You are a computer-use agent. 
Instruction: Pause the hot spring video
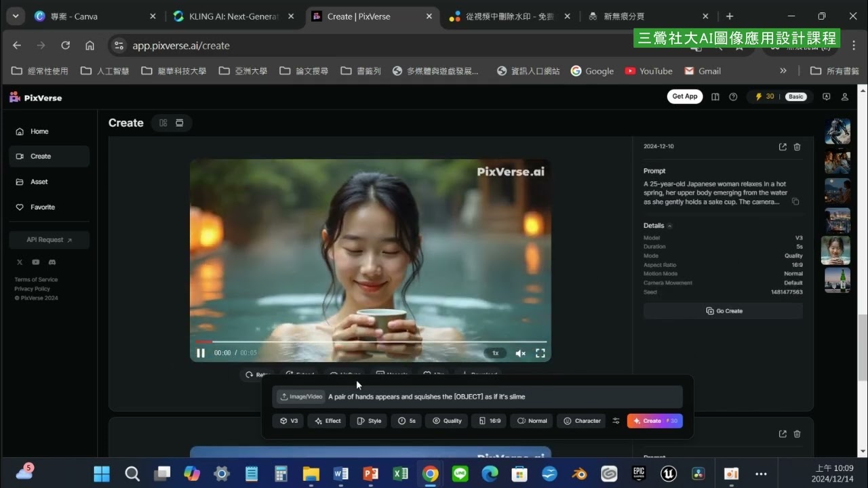(x=201, y=352)
